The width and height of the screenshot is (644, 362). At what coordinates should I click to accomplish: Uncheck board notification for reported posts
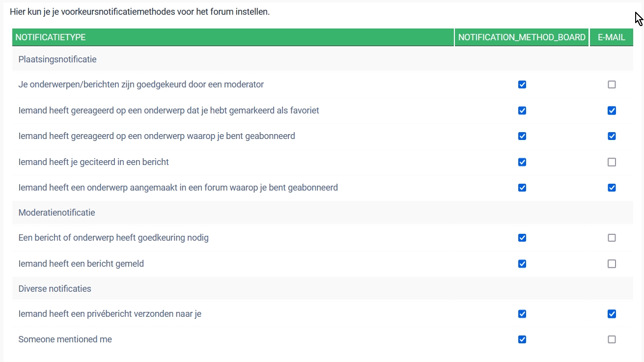coord(522,264)
